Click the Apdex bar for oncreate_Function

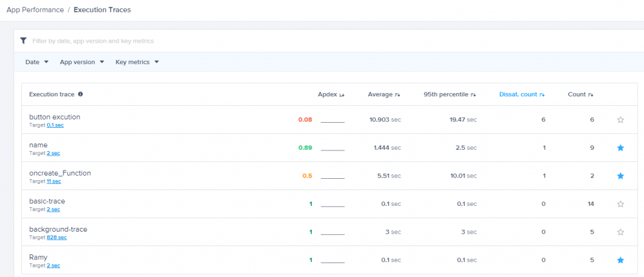click(x=333, y=178)
